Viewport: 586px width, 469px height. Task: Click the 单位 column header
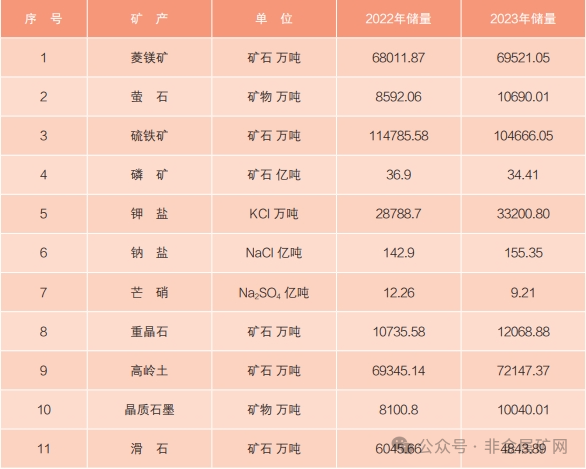[x=274, y=18]
